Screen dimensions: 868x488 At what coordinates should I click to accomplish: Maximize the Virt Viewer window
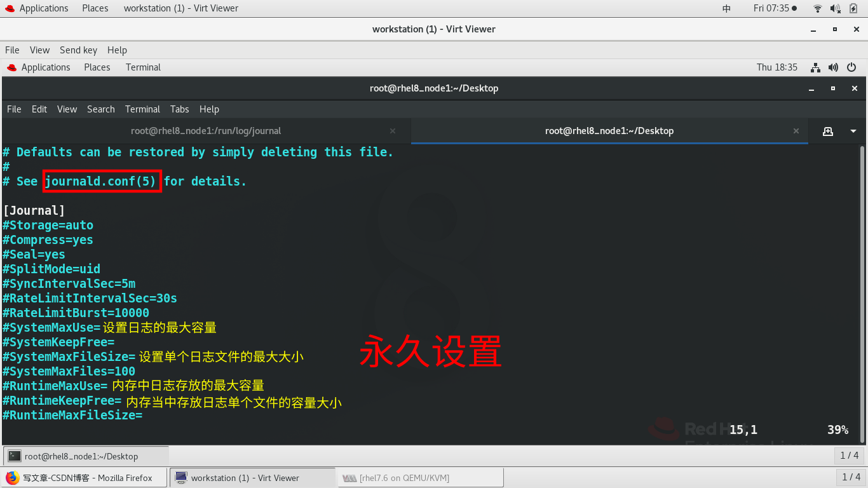pos(835,29)
